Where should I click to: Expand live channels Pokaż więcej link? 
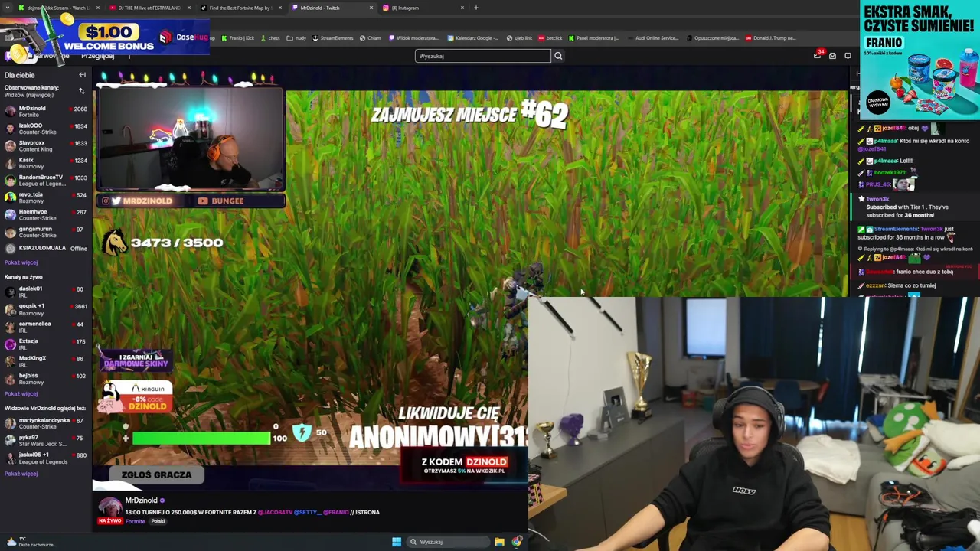coord(21,394)
